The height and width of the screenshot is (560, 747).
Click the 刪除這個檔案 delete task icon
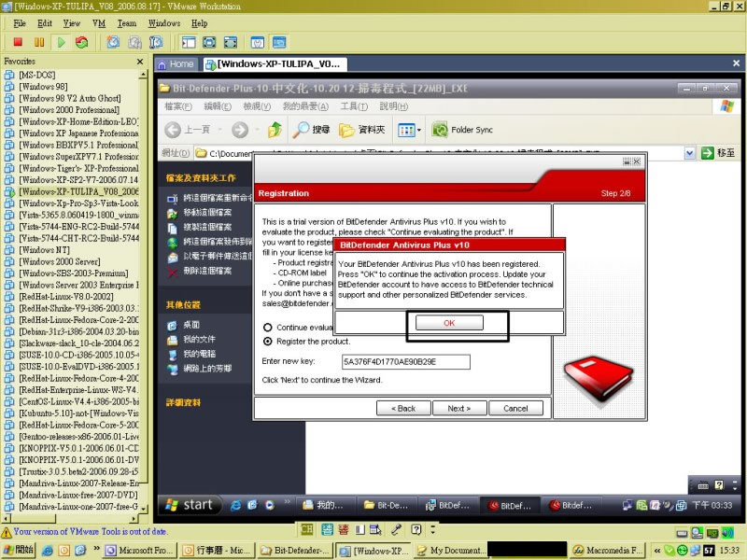tap(173, 272)
